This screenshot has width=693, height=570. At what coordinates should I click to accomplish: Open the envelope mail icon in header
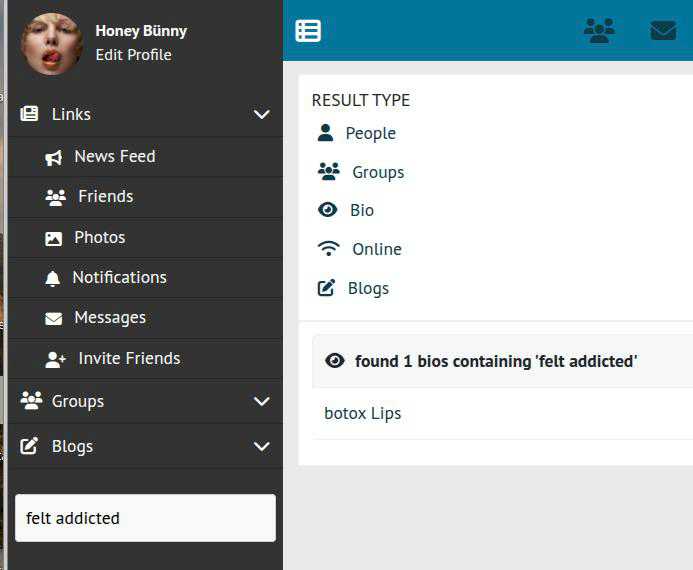[663, 31]
